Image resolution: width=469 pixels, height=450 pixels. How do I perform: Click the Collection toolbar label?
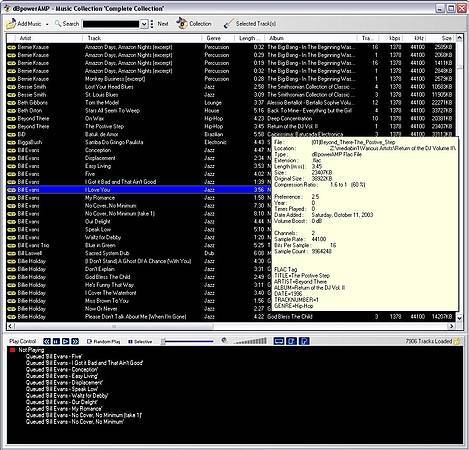click(200, 24)
